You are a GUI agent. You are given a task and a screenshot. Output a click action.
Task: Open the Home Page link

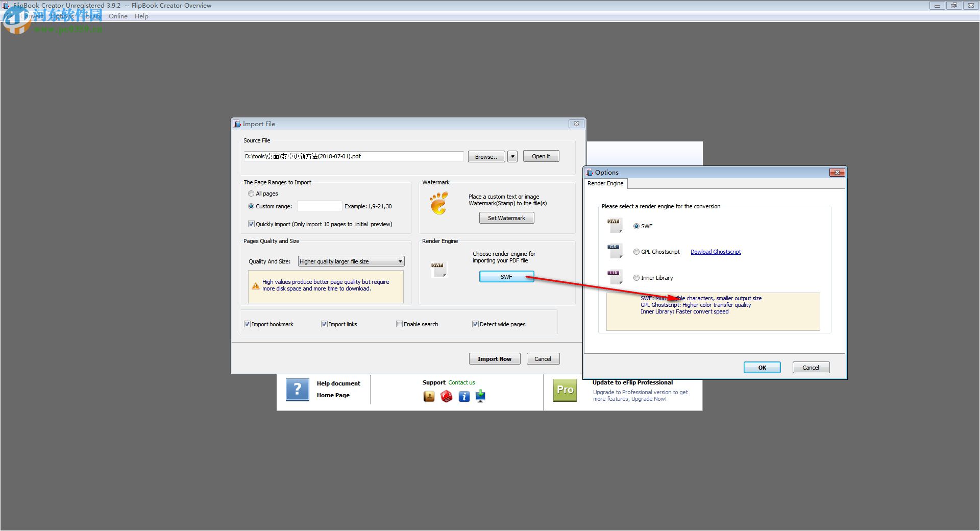point(333,395)
